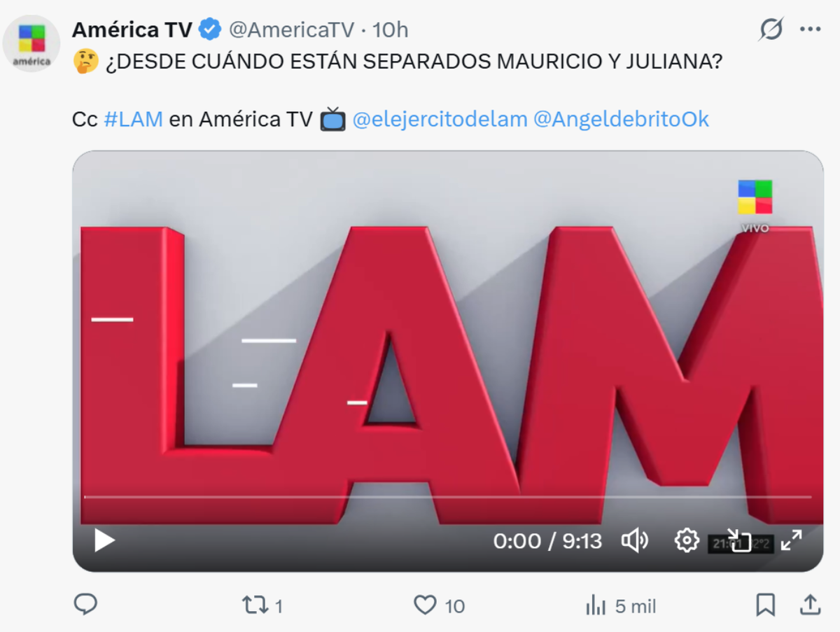Click the Grok explain-post icon

click(771, 29)
